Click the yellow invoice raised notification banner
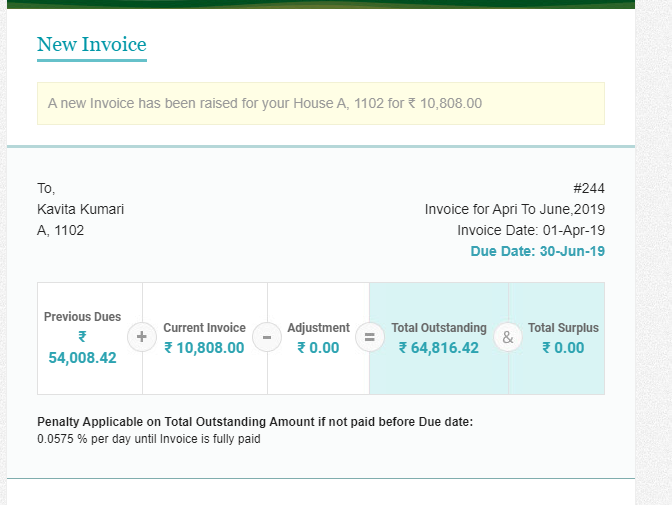 click(320, 103)
